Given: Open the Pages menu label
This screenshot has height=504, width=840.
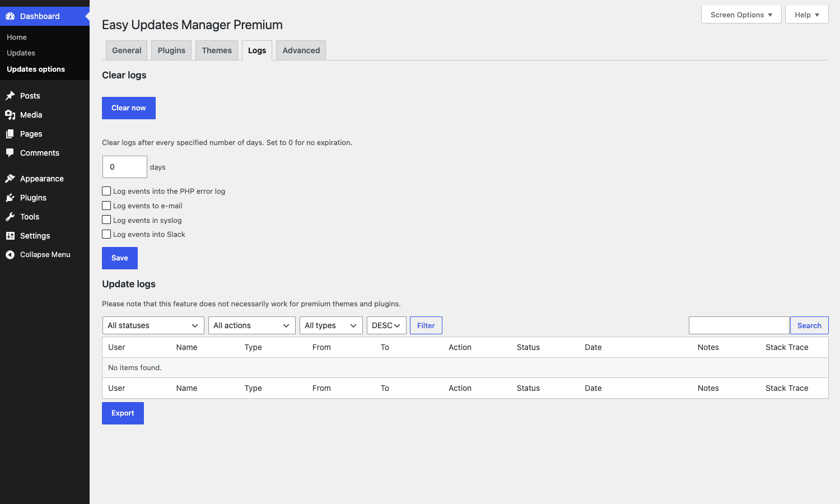Looking at the screenshot, I should point(31,134).
